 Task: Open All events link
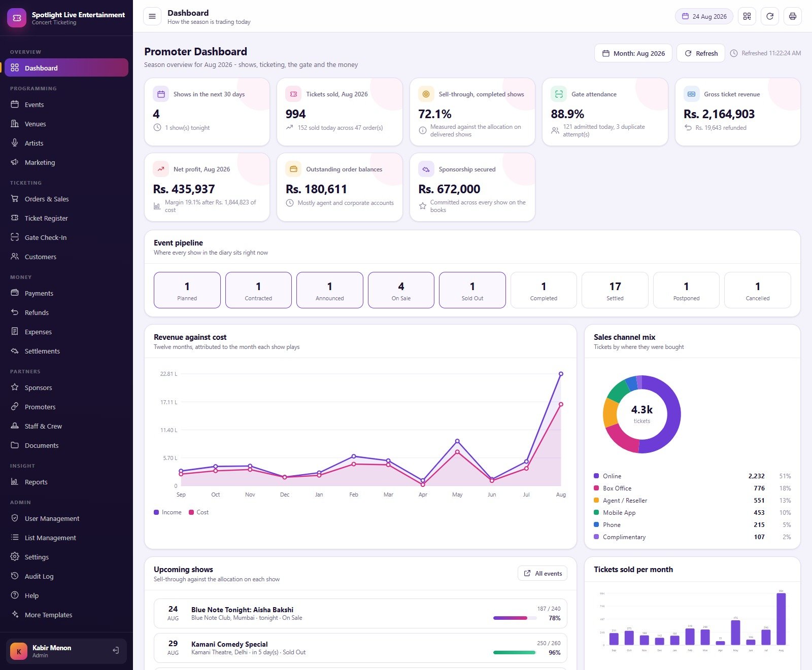(543, 573)
